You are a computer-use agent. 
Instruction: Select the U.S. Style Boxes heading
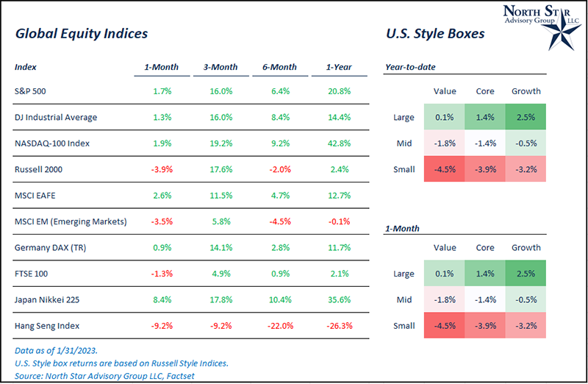435,34
